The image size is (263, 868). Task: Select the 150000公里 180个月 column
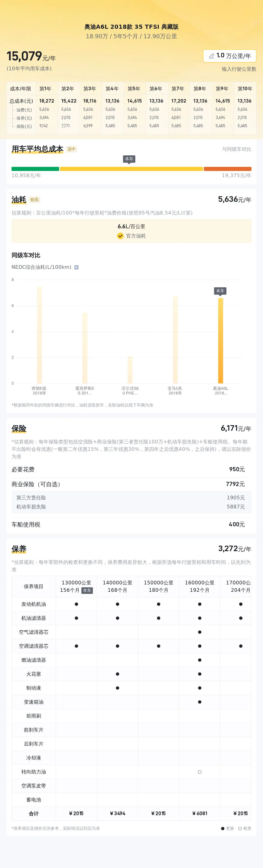[159, 586]
